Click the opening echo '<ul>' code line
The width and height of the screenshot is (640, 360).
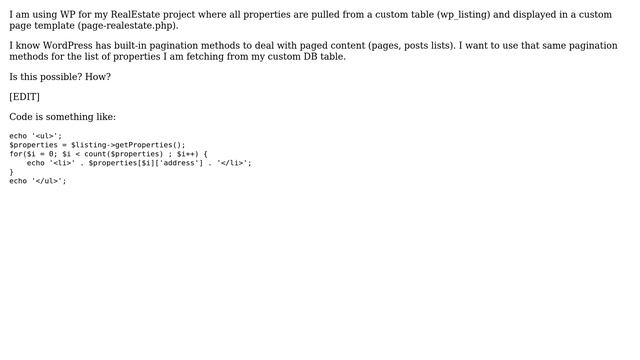click(x=36, y=136)
